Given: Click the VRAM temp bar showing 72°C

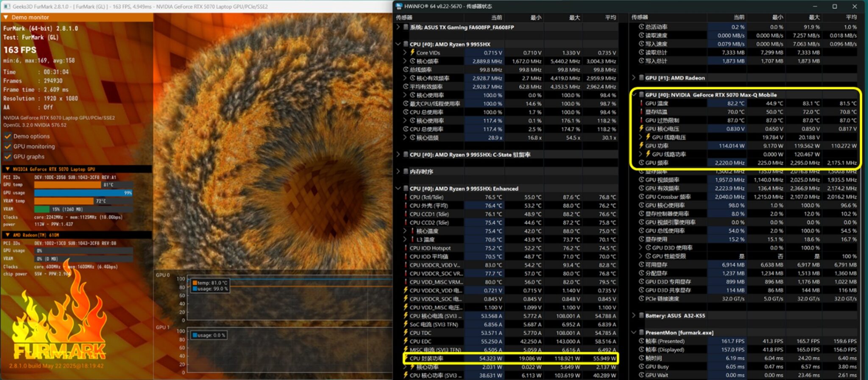Looking at the screenshot, I should (83, 201).
